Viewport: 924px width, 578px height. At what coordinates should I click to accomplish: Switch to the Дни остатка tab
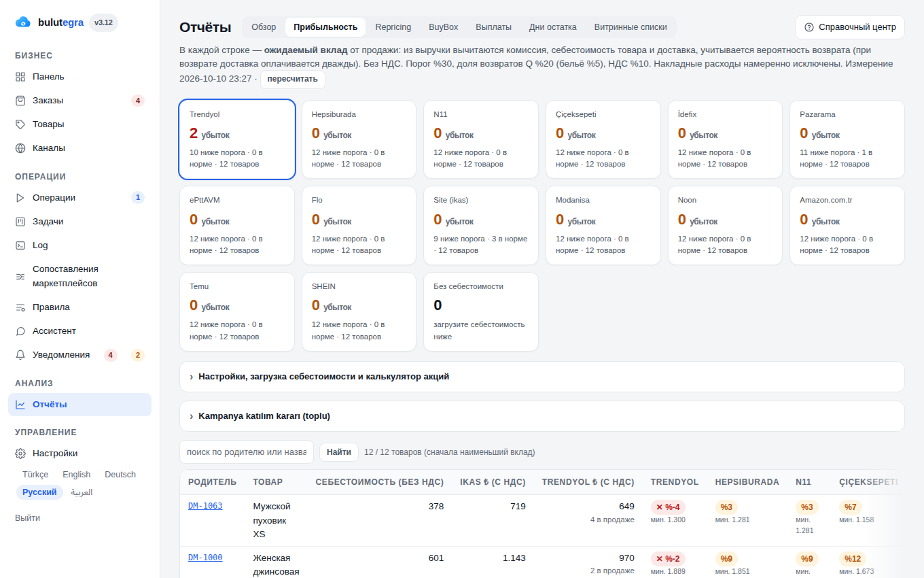[553, 27]
